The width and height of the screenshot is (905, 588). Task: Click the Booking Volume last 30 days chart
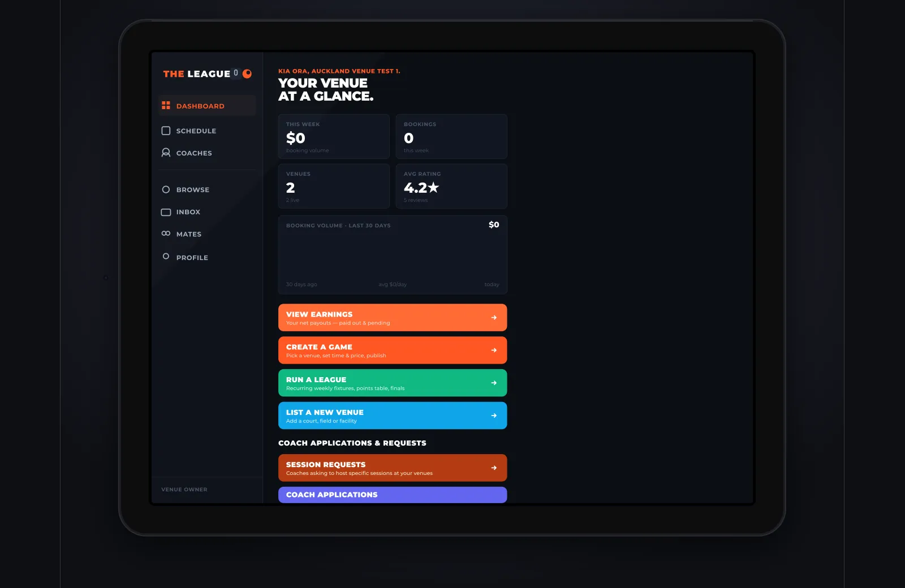click(393, 255)
